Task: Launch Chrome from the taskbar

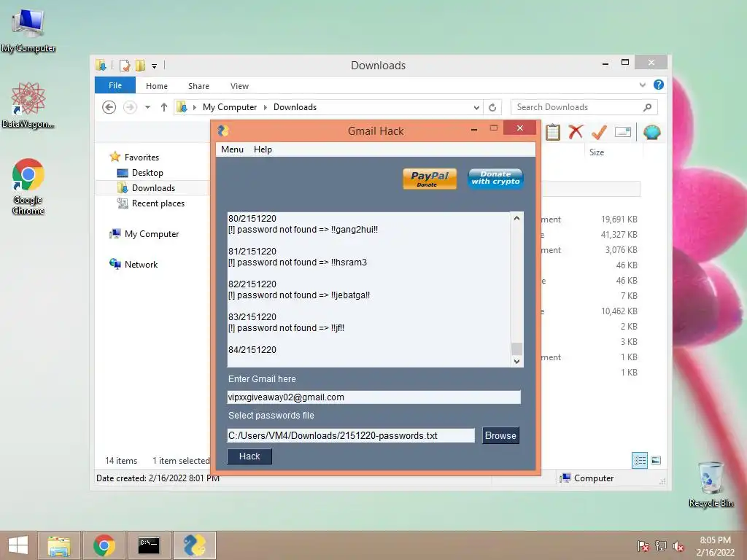Action: (x=104, y=545)
